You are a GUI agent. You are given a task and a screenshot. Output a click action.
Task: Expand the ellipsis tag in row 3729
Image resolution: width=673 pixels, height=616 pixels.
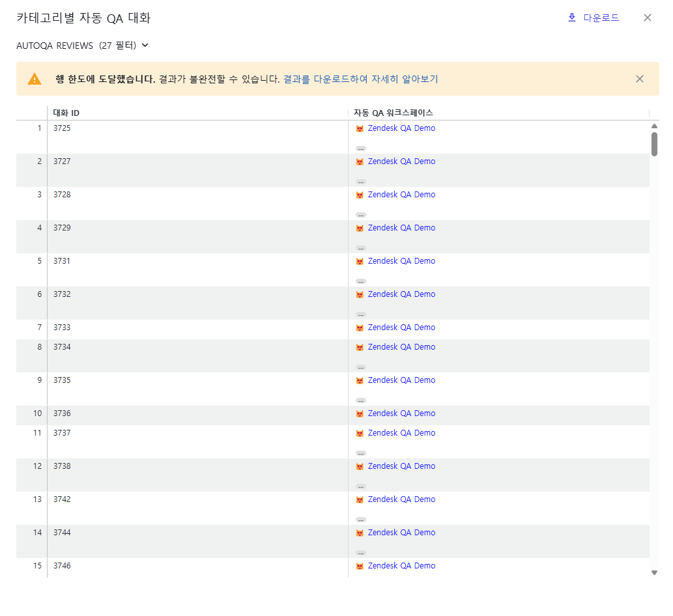pos(360,248)
